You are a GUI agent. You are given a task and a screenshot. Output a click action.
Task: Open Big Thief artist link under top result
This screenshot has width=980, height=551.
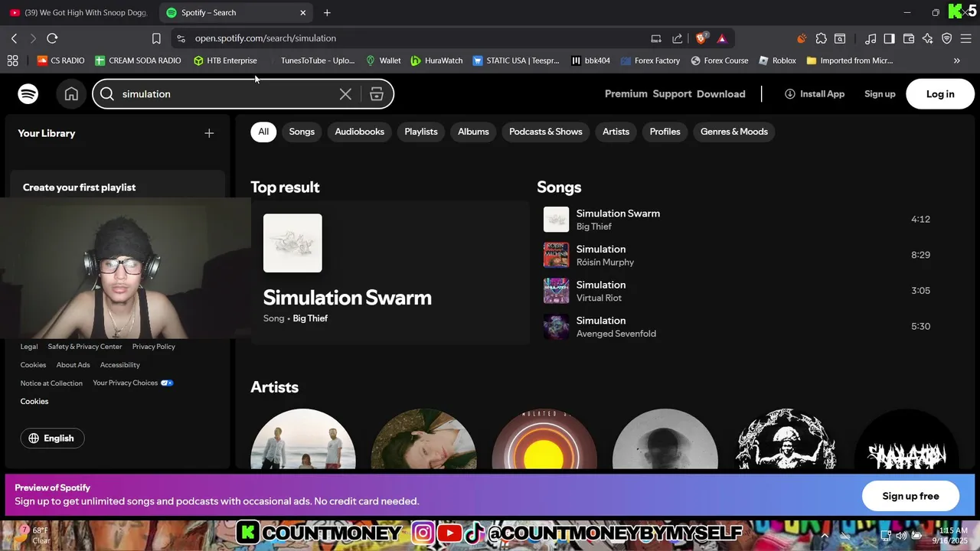[x=310, y=318]
